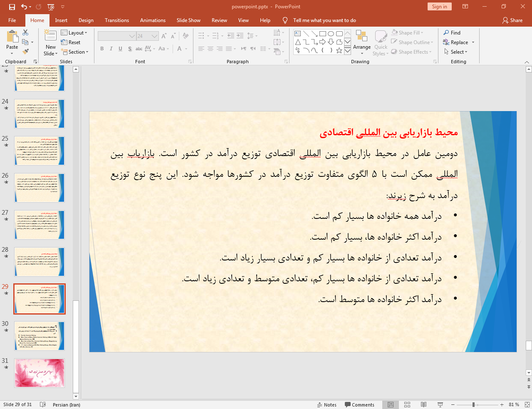This screenshot has height=409, width=532.
Task: Click Tell me what you want to do
Action: 324,20
